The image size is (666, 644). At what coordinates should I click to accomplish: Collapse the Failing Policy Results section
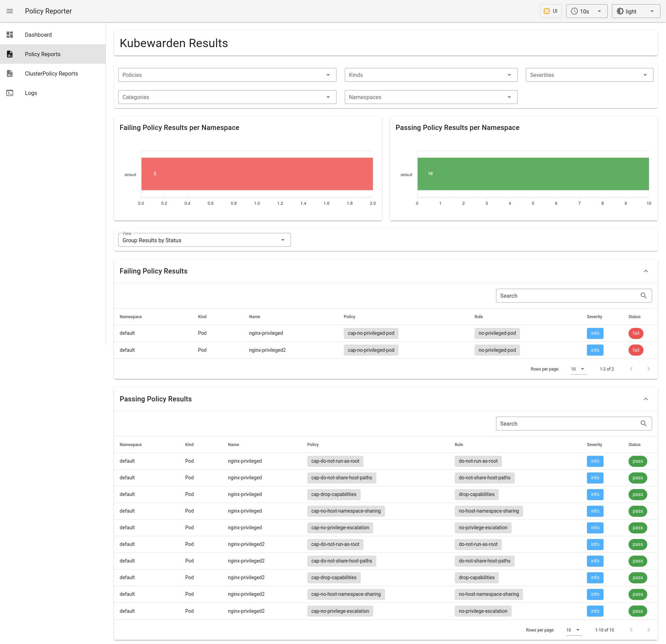[646, 271]
